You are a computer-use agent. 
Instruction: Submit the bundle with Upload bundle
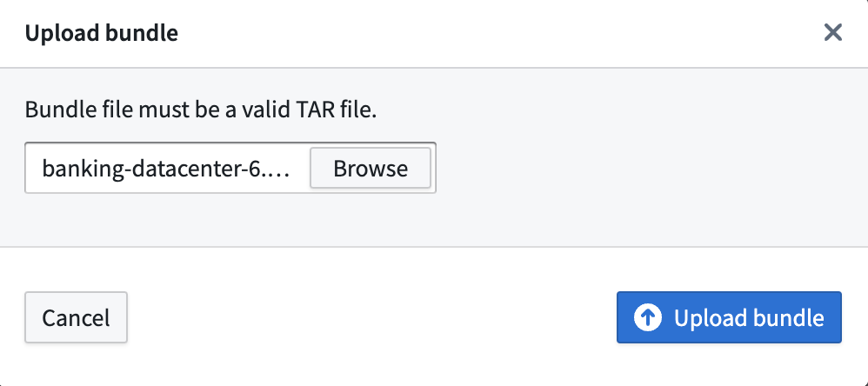pyautogui.click(x=729, y=317)
